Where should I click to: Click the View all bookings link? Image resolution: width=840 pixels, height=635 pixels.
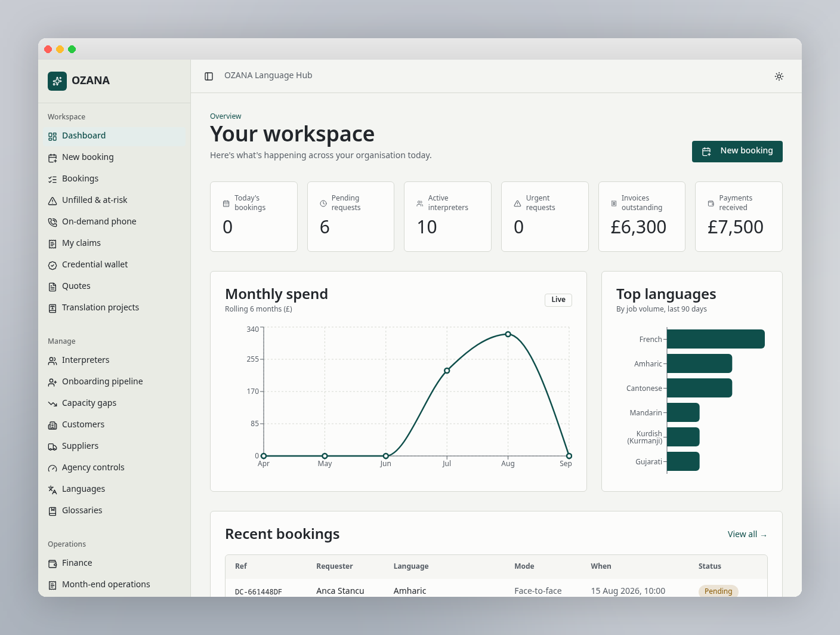(747, 535)
